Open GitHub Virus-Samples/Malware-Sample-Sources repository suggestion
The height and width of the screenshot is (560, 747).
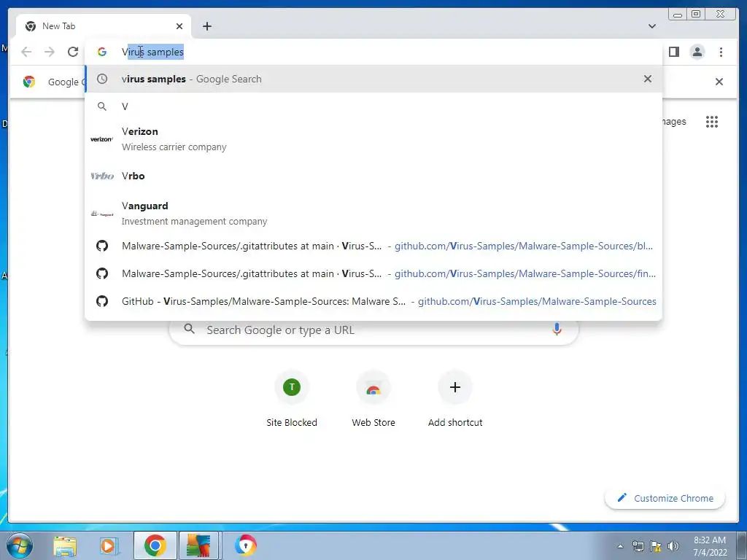pyautogui.click(x=373, y=301)
